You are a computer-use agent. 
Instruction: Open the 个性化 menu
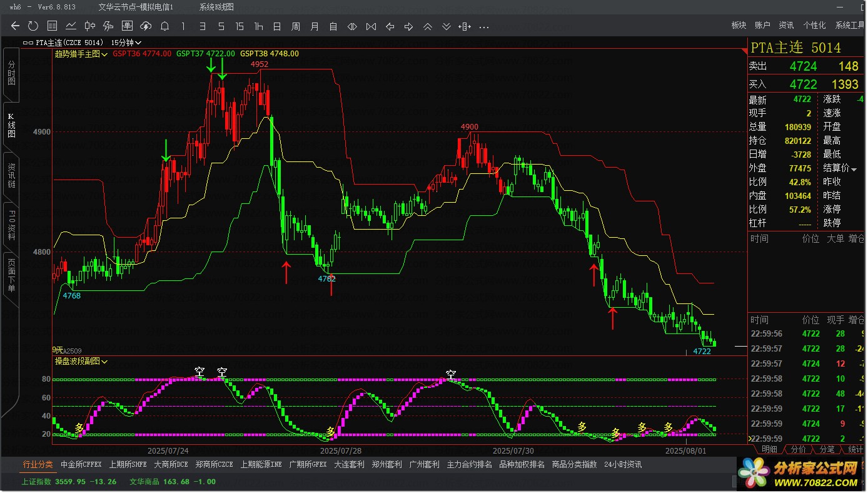tap(814, 25)
